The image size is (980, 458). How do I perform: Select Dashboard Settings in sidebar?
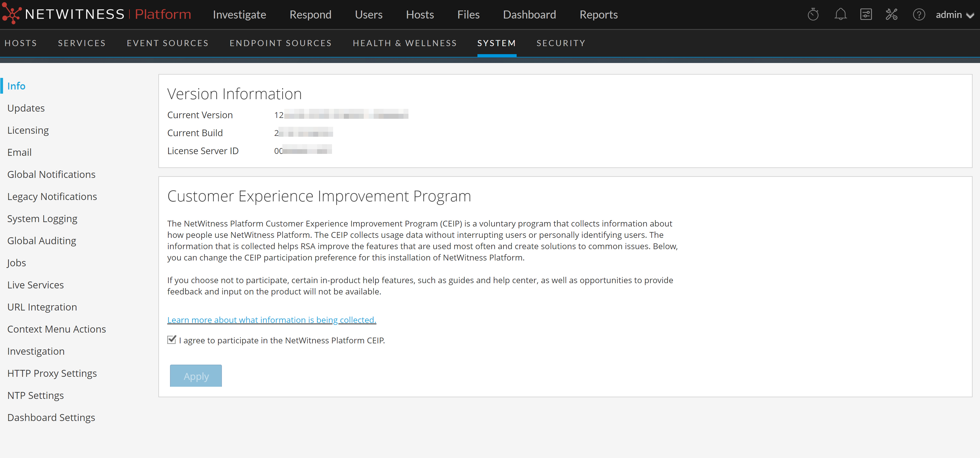(51, 417)
